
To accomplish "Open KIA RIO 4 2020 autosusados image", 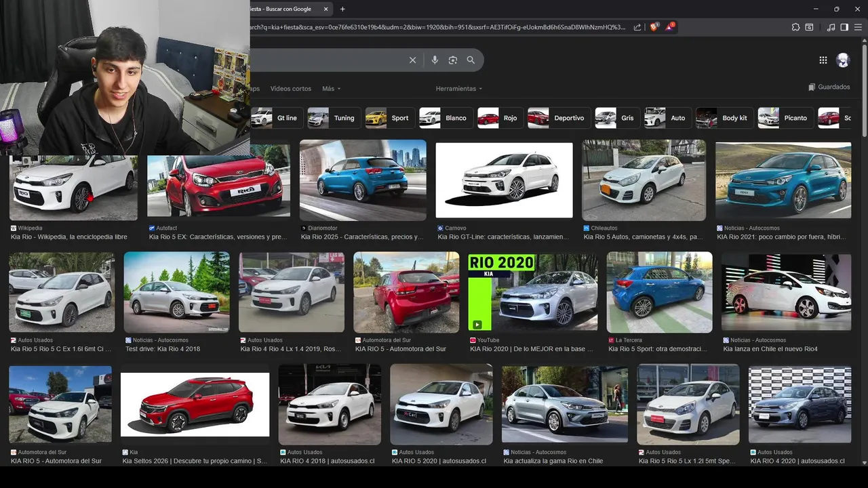I will click(800, 405).
